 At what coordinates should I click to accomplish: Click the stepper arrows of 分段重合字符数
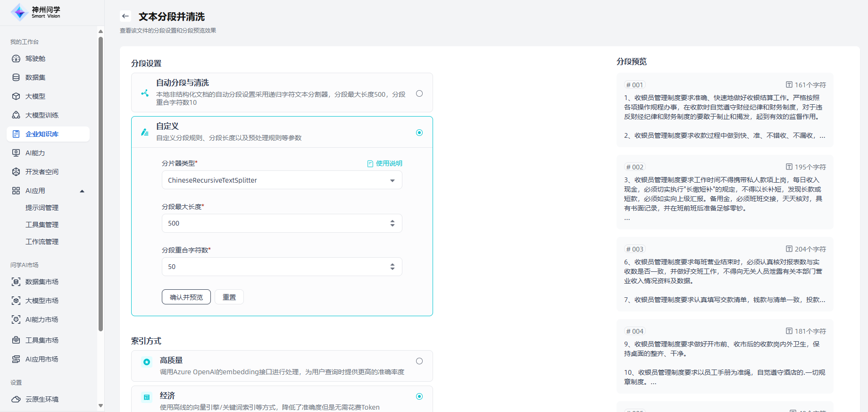click(392, 267)
